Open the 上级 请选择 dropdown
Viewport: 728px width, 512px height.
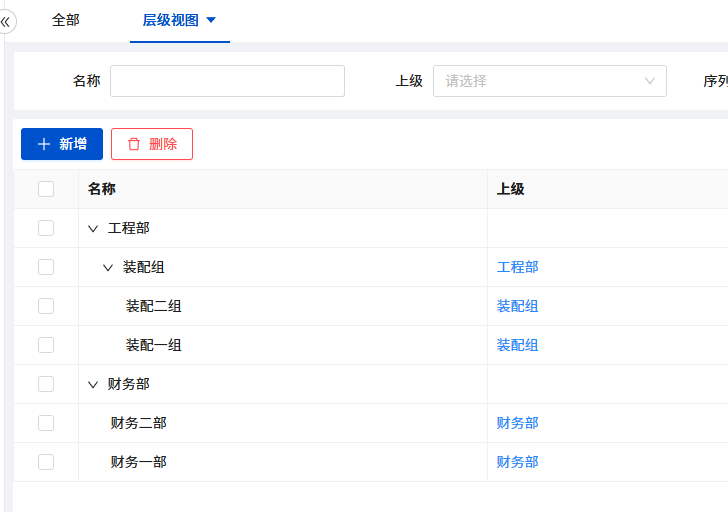pos(549,81)
